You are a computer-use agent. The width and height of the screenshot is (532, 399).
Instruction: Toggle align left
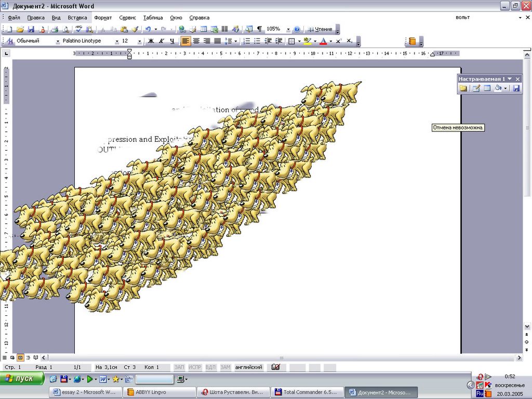185,41
